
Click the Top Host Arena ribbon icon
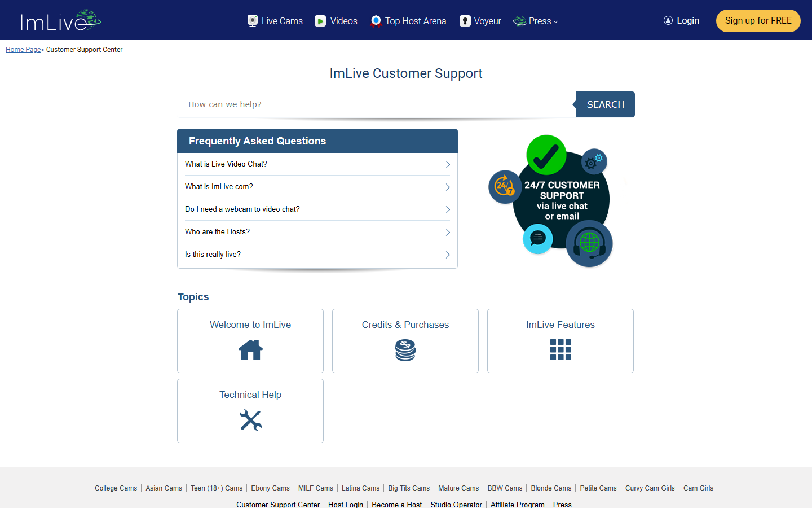point(376,21)
